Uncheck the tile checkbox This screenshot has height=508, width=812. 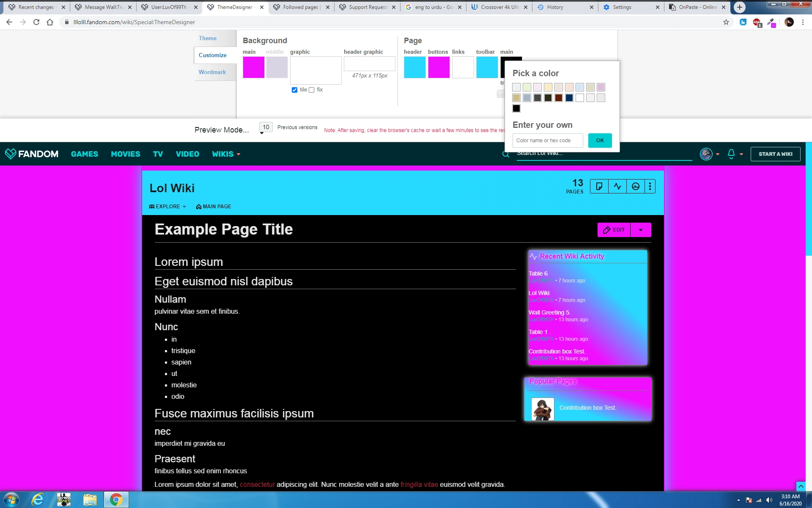point(294,90)
